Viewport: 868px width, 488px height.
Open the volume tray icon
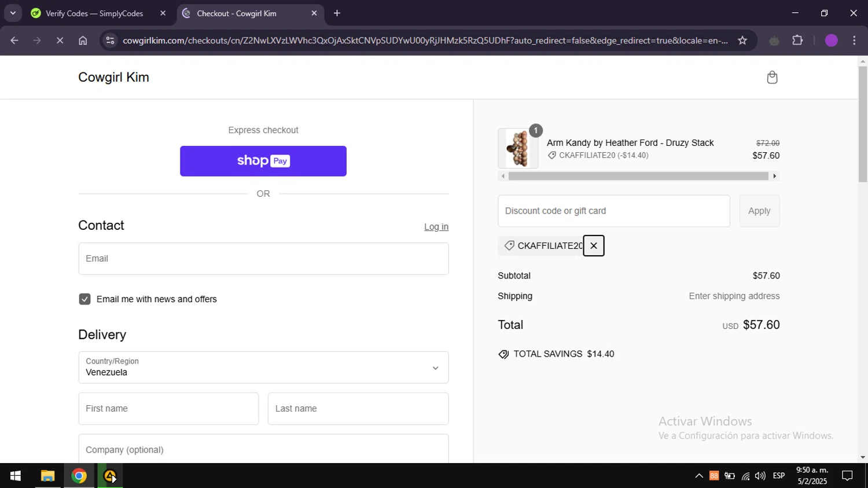click(760, 476)
